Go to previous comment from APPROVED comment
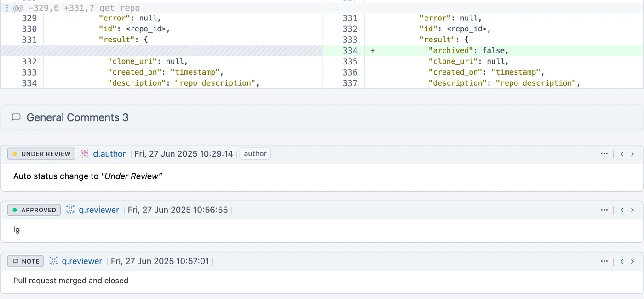The height and width of the screenshot is (299, 644). point(622,210)
